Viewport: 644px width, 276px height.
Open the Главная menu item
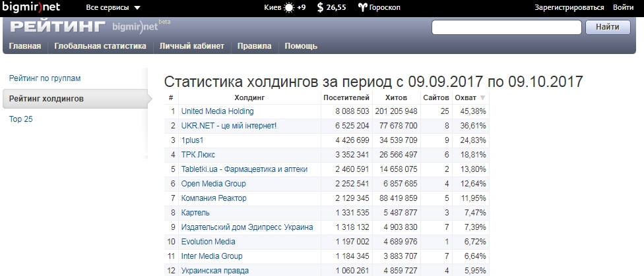click(x=25, y=46)
